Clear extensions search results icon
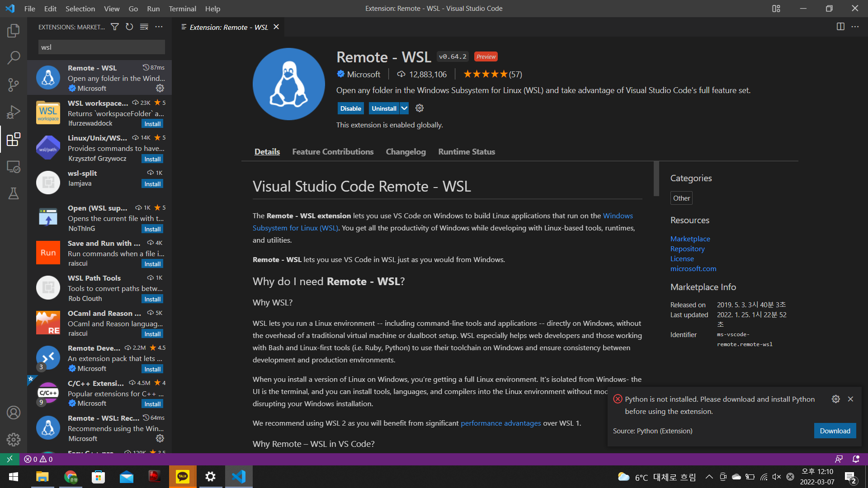 (x=144, y=27)
